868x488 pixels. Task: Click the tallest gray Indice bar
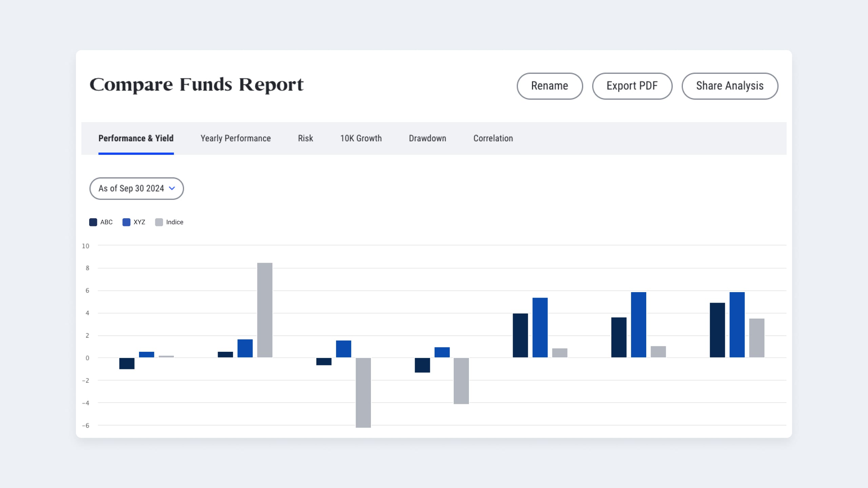tap(264, 310)
